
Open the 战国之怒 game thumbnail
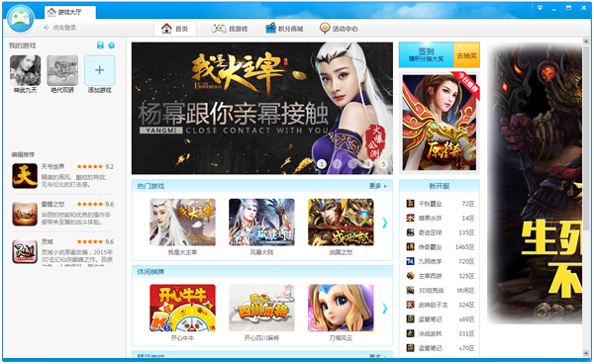pyautogui.click(x=341, y=223)
